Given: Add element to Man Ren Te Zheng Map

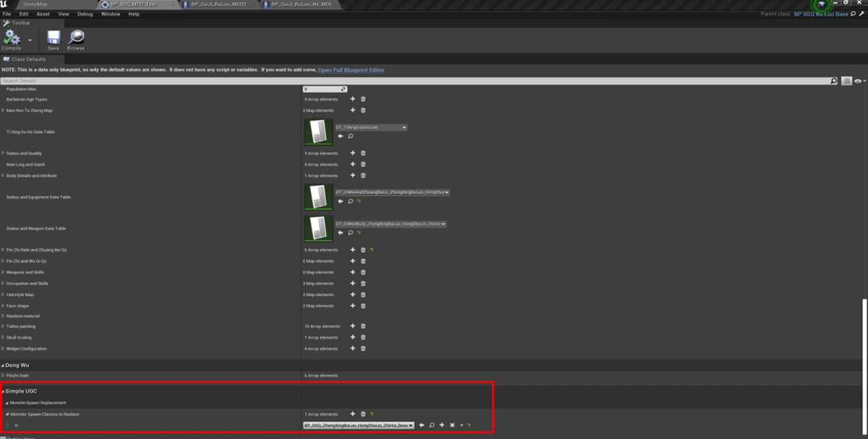Looking at the screenshot, I should point(353,110).
